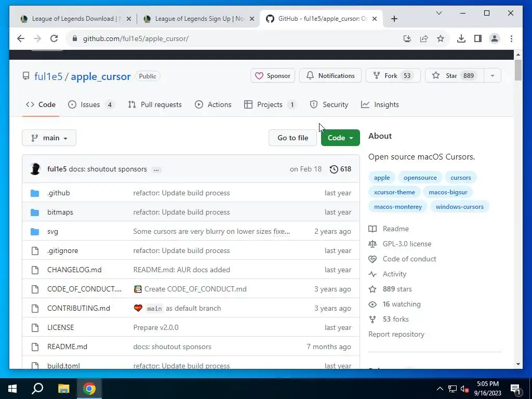Open a new browser tab with plus
The width and height of the screenshot is (532, 399).
click(x=394, y=19)
